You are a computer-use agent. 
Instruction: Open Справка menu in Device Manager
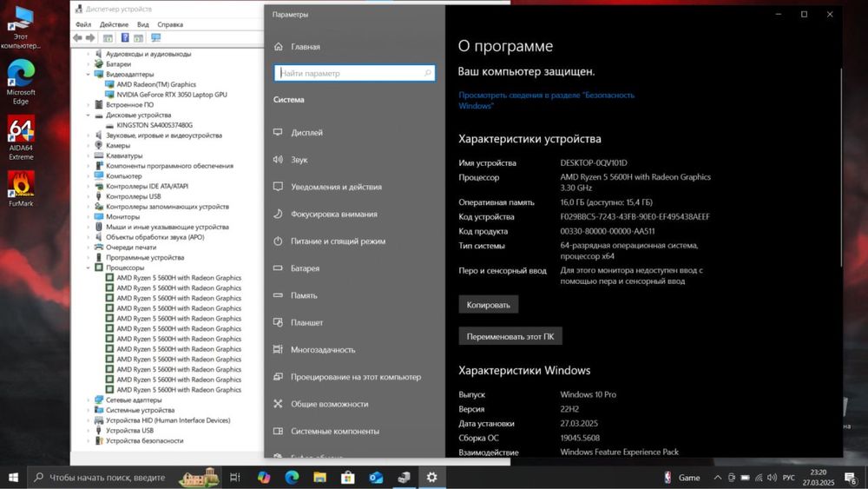[170, 24]
